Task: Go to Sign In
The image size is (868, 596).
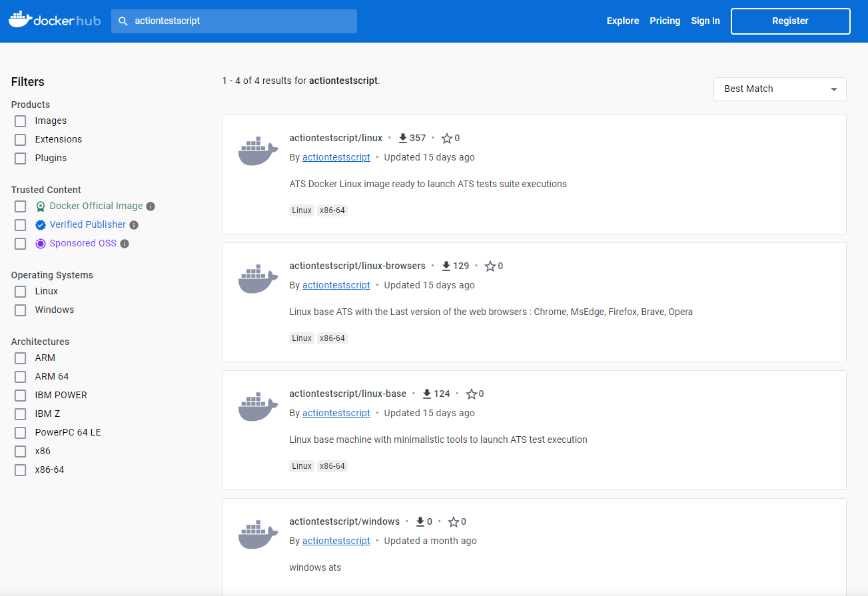Action: tap(705, 21)
